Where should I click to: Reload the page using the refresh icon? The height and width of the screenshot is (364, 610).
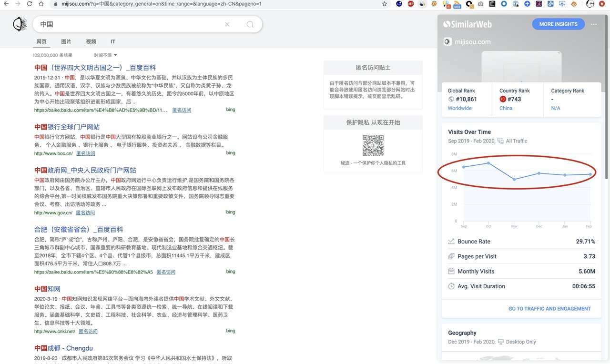[30, 4]
